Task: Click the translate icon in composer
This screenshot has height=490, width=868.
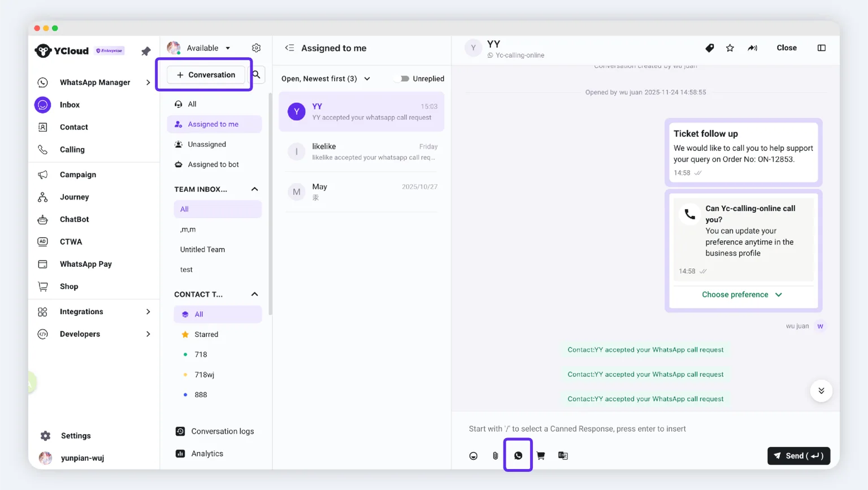Action: pos(563,456)
